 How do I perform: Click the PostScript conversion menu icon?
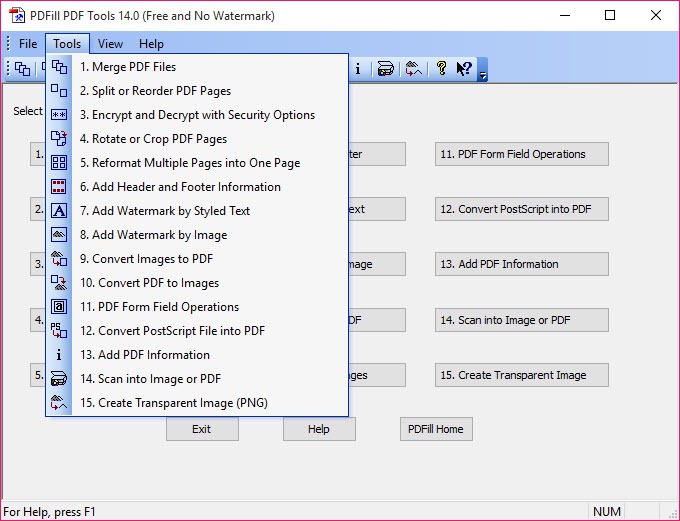coord(59,331)
